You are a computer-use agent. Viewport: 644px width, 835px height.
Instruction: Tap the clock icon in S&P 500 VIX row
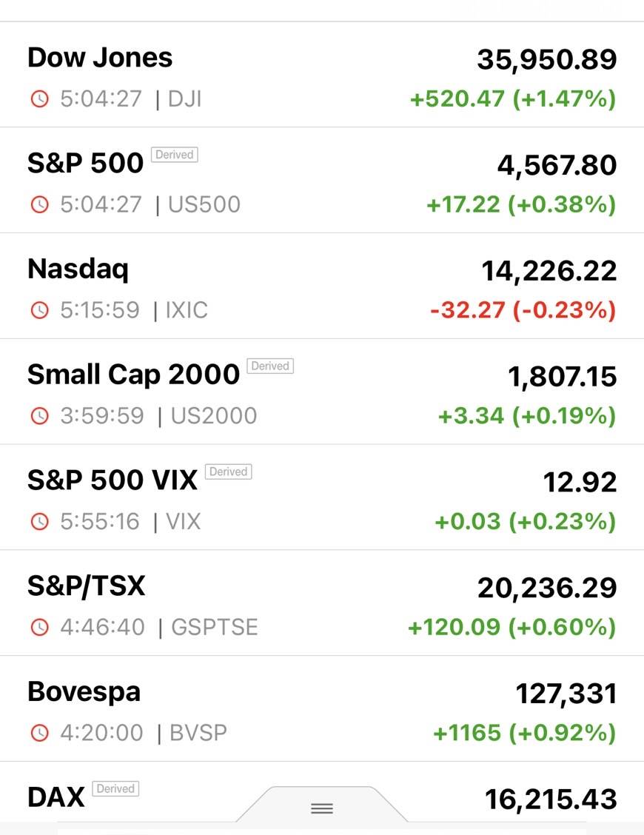coord(39,522)
